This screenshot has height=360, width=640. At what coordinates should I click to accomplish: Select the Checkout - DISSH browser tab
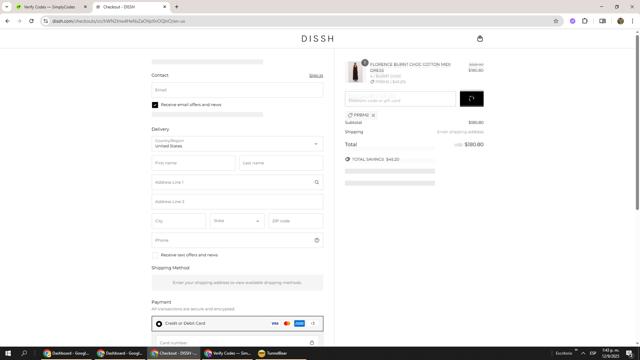tap(129, 7)
